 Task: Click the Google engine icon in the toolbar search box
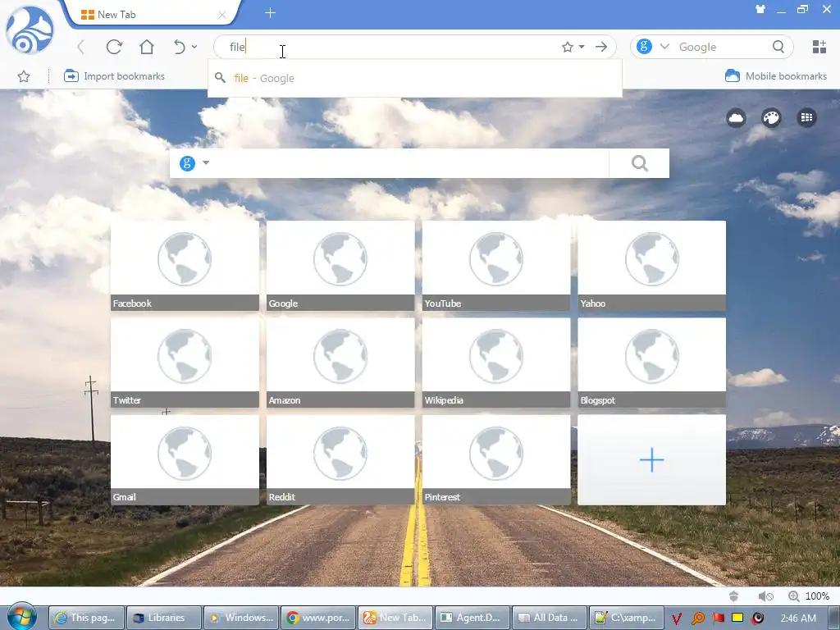click(645, 47)
